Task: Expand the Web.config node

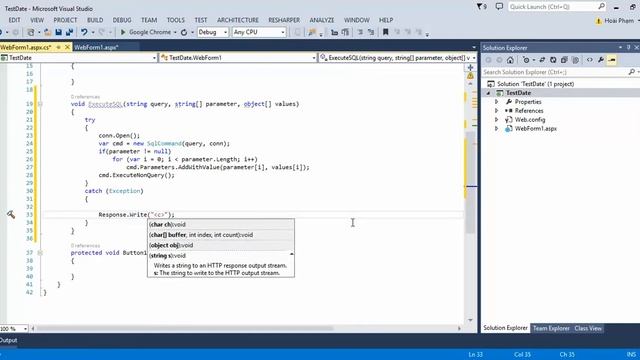Action: (x=496, y=120)
